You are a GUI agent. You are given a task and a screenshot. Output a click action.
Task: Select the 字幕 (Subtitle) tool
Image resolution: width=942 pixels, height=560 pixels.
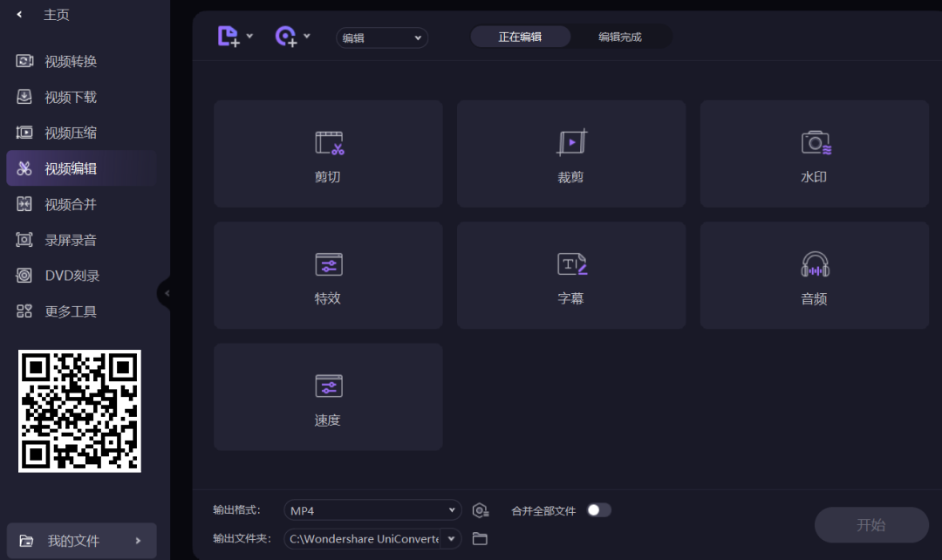(x=570, y=276)
